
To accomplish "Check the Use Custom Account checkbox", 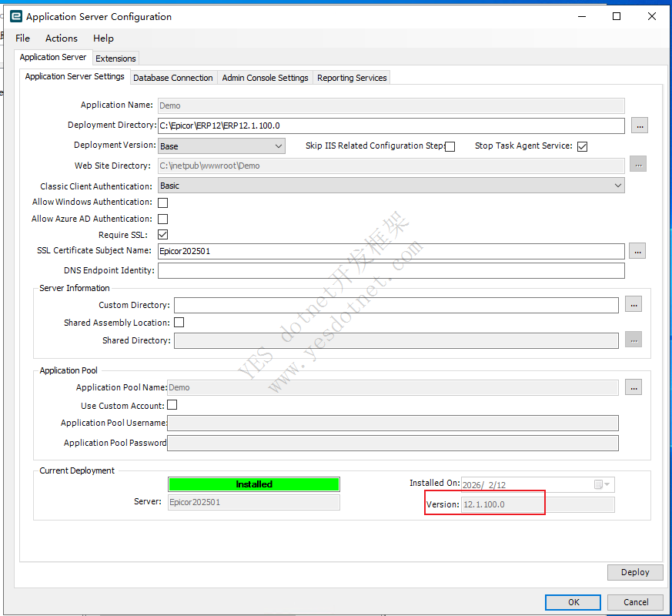I will click(172, 405).
